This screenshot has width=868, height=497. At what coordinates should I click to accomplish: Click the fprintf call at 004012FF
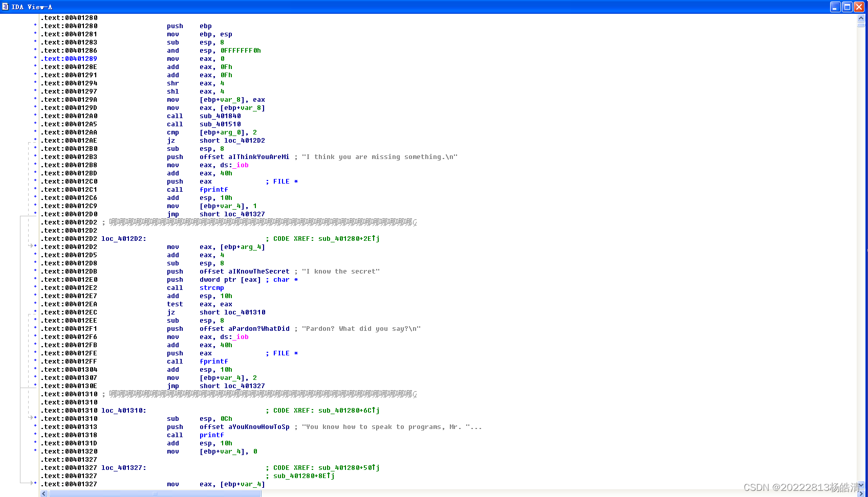tap(214, 362)
